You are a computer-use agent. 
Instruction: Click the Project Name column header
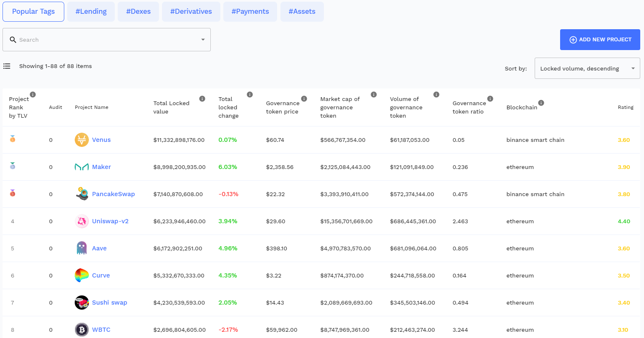[x=91, y=107]
